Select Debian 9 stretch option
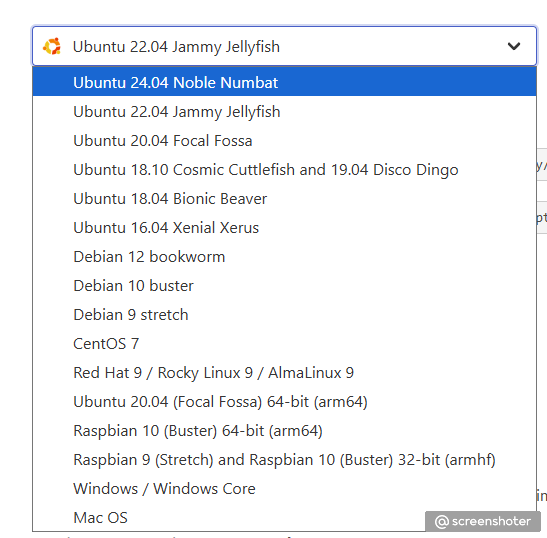547x538 pixels. [x=284, y=314]
